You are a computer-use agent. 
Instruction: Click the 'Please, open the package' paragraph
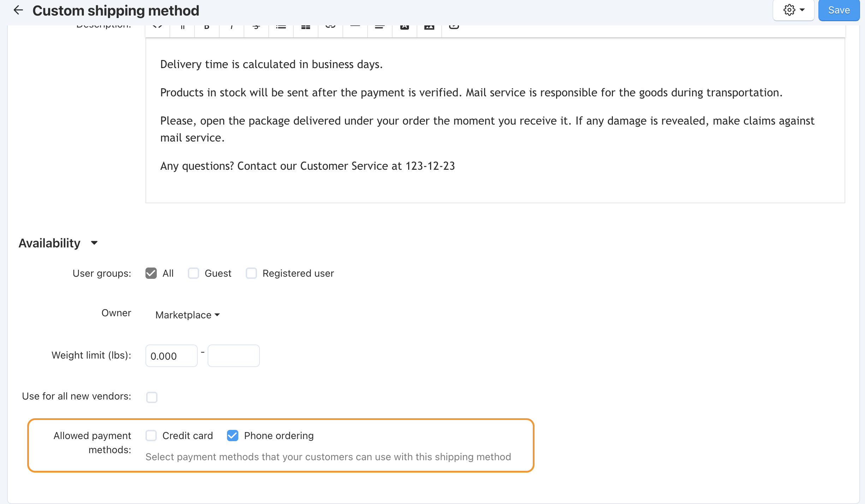(487, 129)
